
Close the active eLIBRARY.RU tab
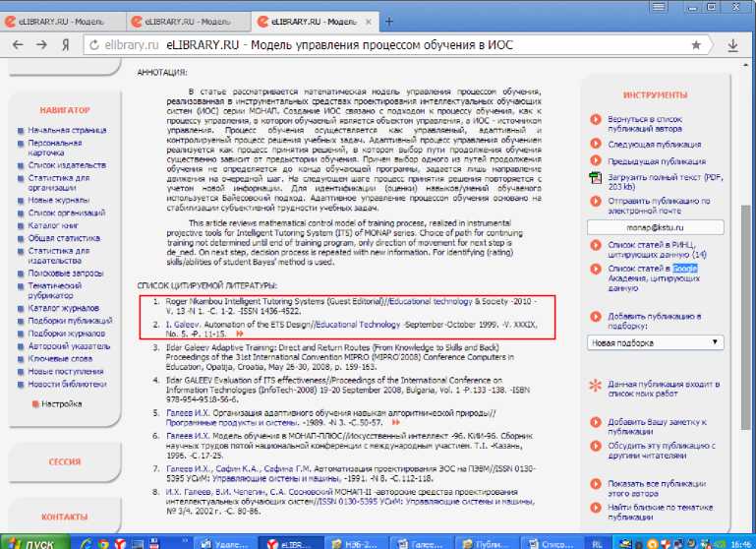[369, 22]
